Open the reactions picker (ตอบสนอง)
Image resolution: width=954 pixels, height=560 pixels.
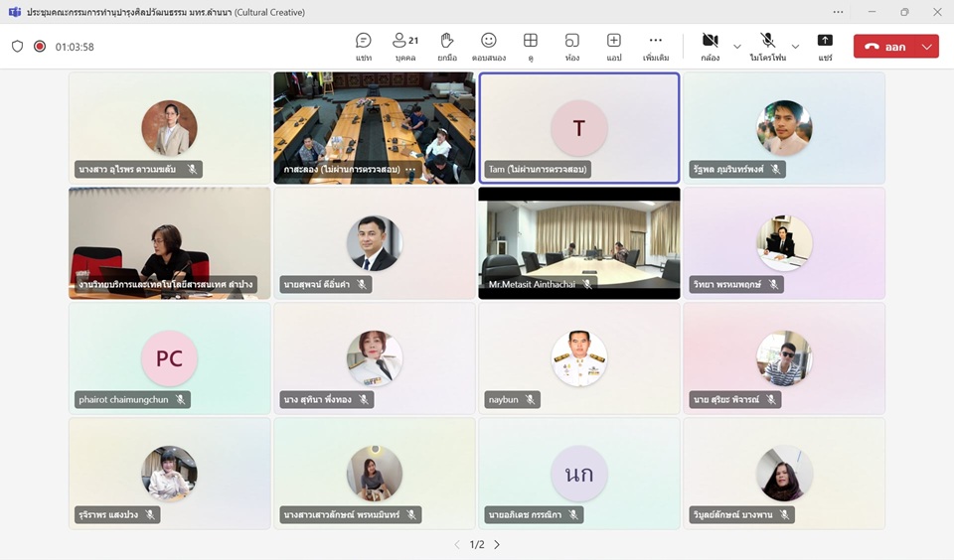(x=489, y=46)
